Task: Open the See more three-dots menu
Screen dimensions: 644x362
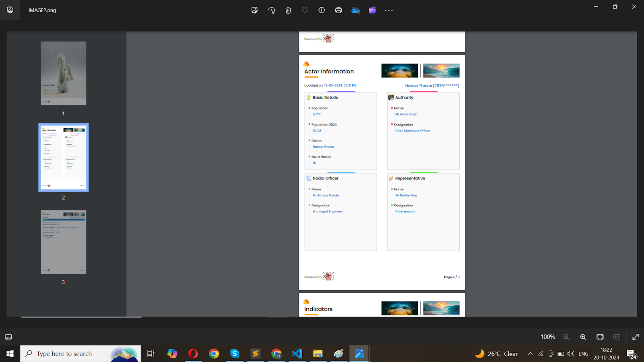Action: coord(389,10)
